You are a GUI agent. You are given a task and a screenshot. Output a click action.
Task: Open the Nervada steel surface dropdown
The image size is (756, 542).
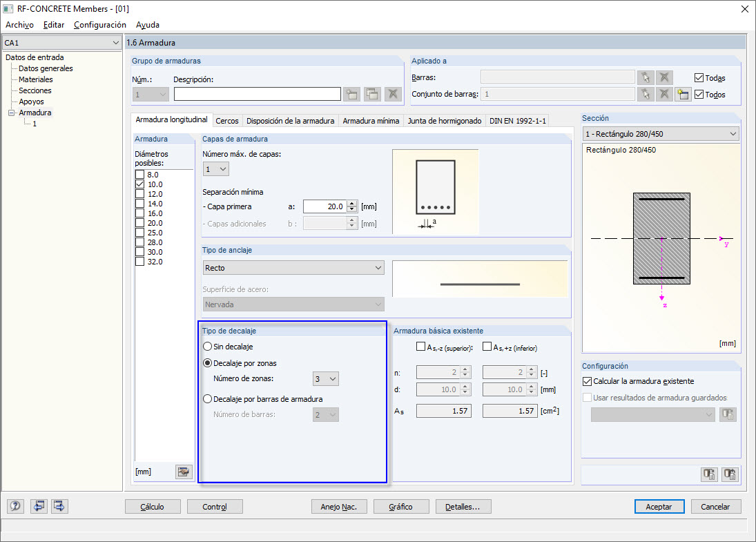[x=293, y=304]
